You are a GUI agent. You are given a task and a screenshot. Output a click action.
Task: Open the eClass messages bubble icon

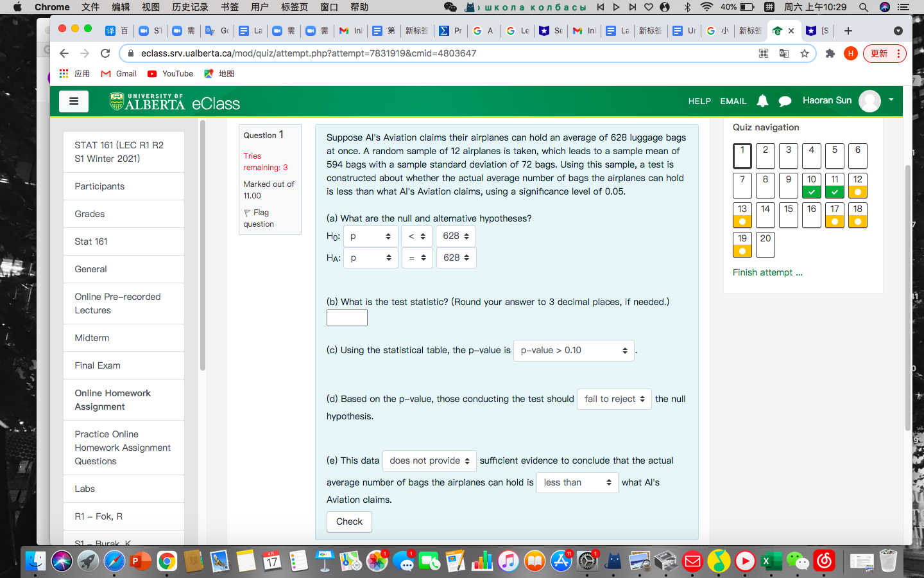[784, 101]
